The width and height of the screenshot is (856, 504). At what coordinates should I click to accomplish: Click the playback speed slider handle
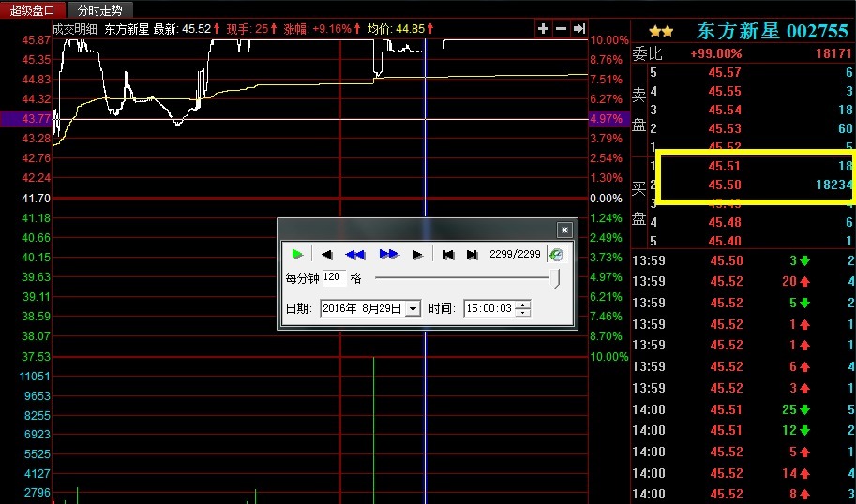(558, 278)
